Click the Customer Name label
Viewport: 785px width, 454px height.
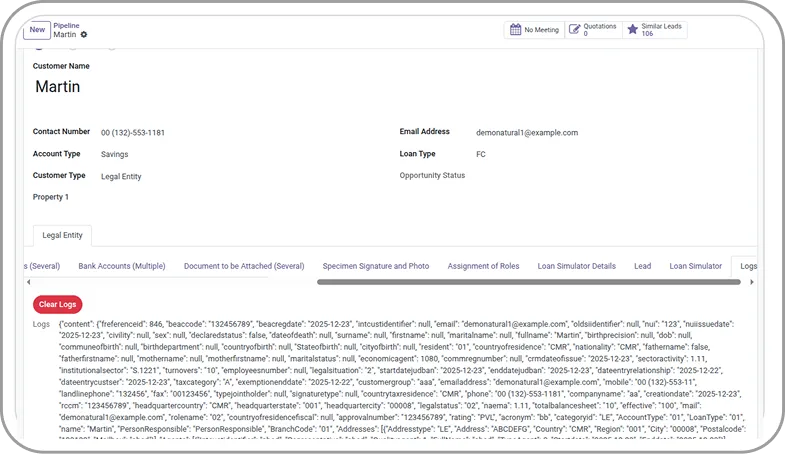(x=61, y=66)
